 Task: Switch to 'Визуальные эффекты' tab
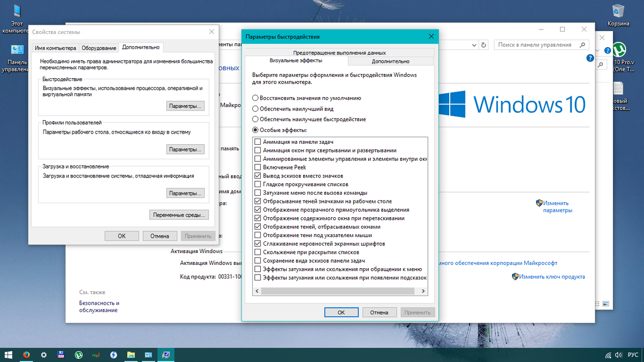(x=296, y=61)
